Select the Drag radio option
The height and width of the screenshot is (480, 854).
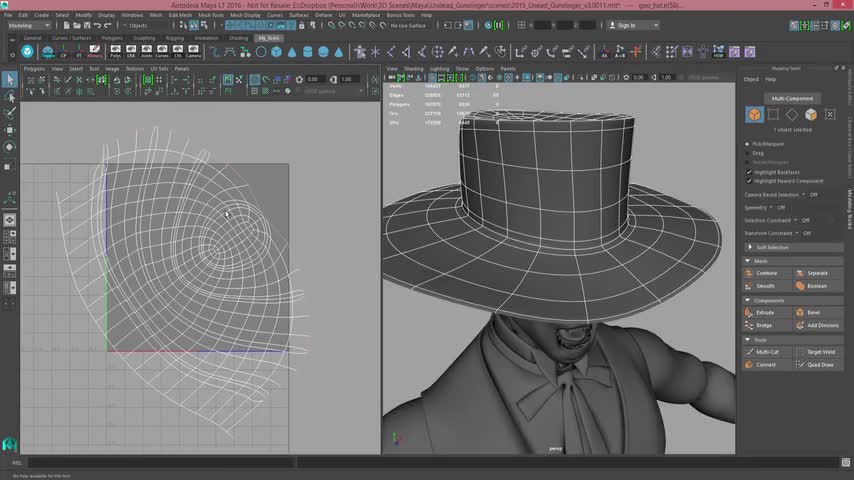click(749, 153)
